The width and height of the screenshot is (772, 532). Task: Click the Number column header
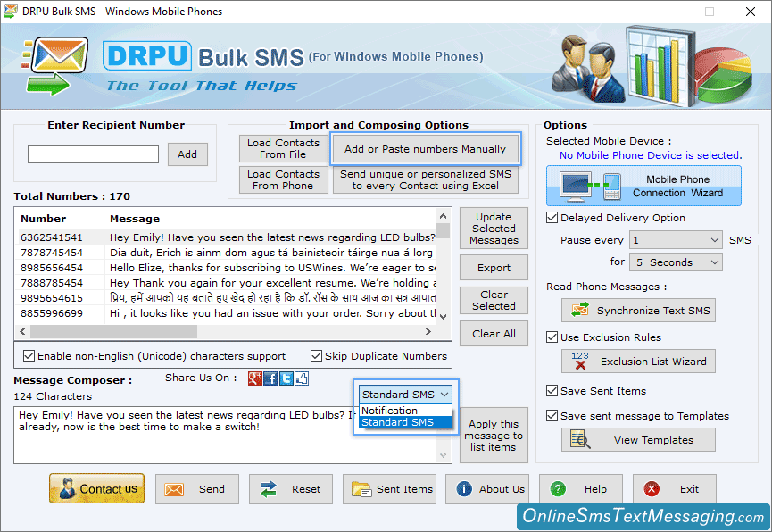click(60, 219)
